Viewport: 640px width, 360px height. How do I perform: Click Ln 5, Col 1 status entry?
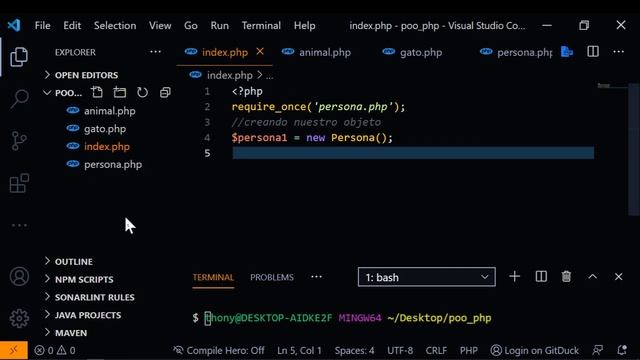(x=299, y=350)
